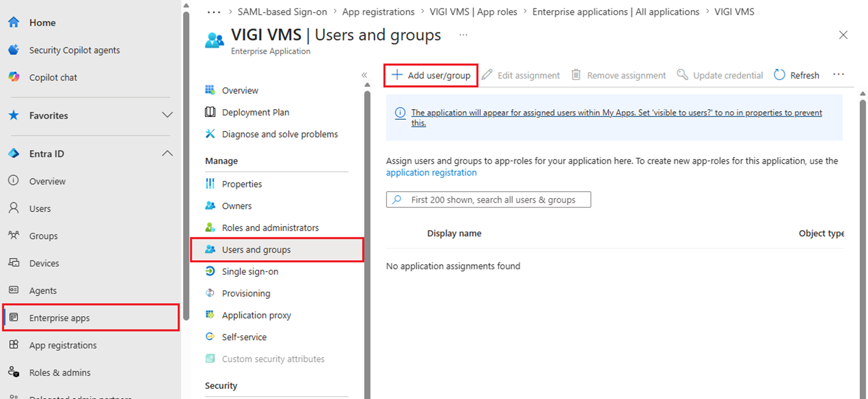This screenshot has height=399, width=868.
Task: Click the resource menu scrollbar
Action: pyautogui.click(x=367, y=245)
